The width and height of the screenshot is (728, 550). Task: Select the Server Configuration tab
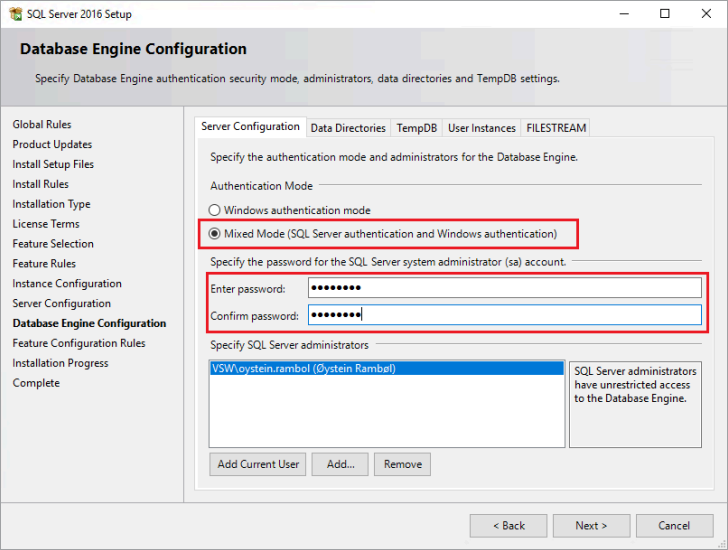[x=250, y=127]
